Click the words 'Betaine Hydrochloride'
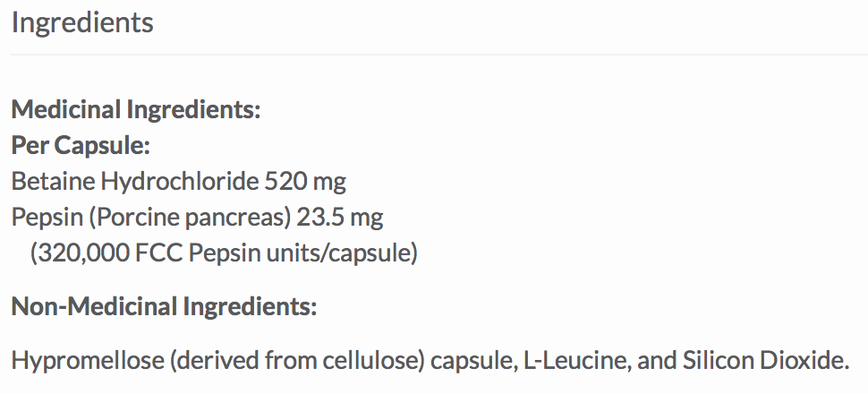Viewport: 868px width, 394px height. pyautogui.click(x=136, y=182)
